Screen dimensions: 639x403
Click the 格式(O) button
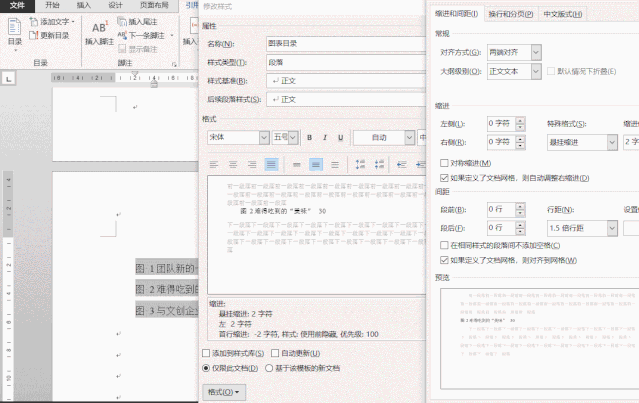(223, 391)
